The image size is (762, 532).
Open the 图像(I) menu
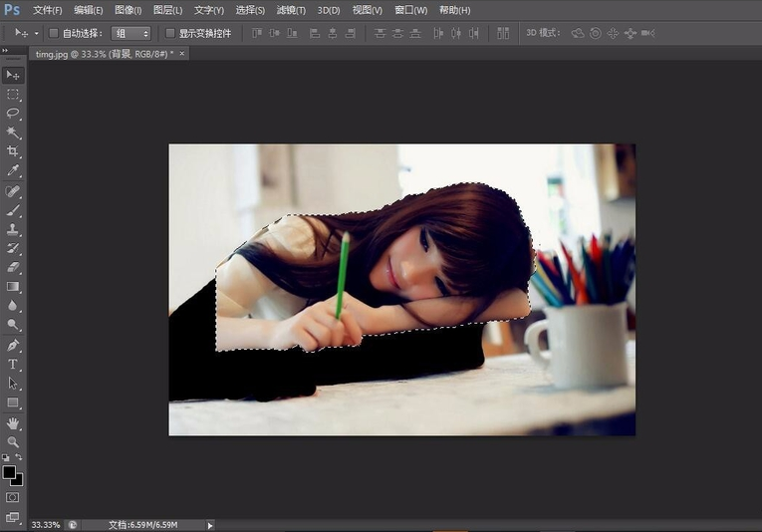pos(128,10)
